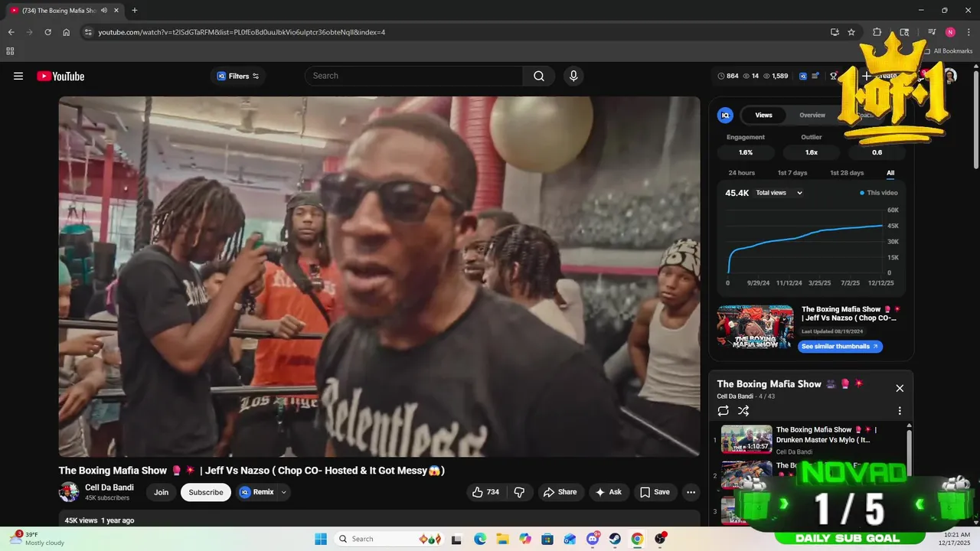
Task: Click the vidIQ Remix button
Action: pyautogui.click(x=256, y=492)
